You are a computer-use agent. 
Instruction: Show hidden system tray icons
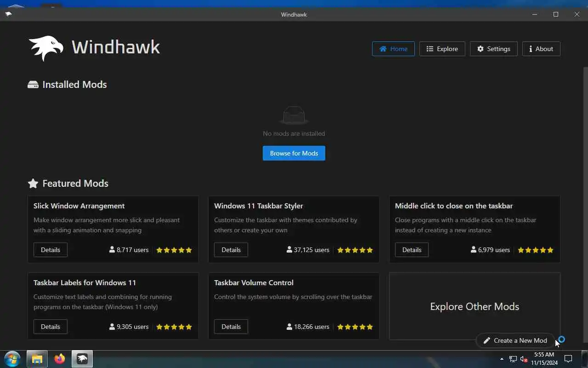pyautogui.click(x=502, y=359)
